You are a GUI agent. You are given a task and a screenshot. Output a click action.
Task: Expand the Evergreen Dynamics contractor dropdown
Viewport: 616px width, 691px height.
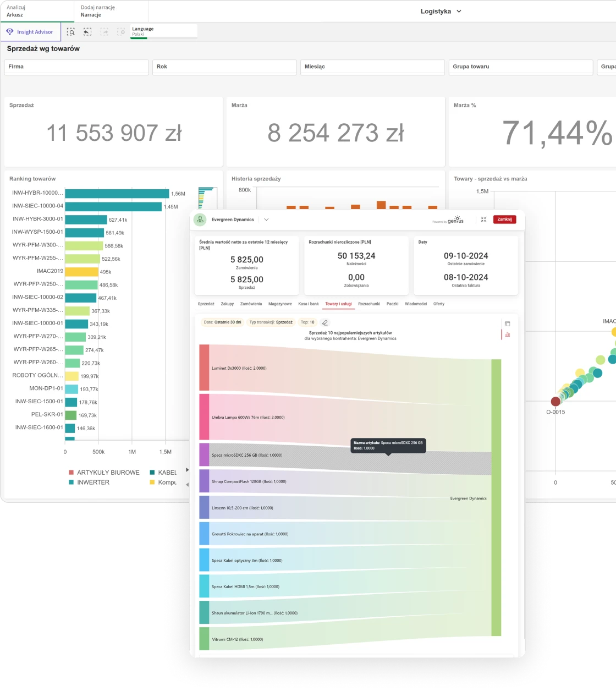point(266,220)
